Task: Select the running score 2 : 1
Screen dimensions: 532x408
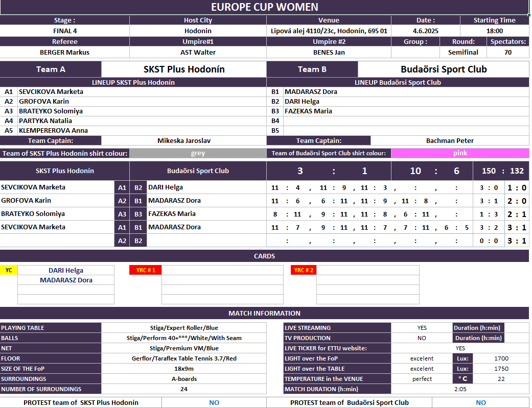Action: (517, 214)
